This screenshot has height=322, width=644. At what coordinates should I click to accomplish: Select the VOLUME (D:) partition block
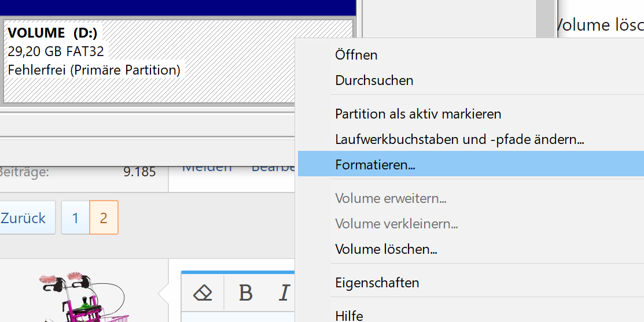178,61
